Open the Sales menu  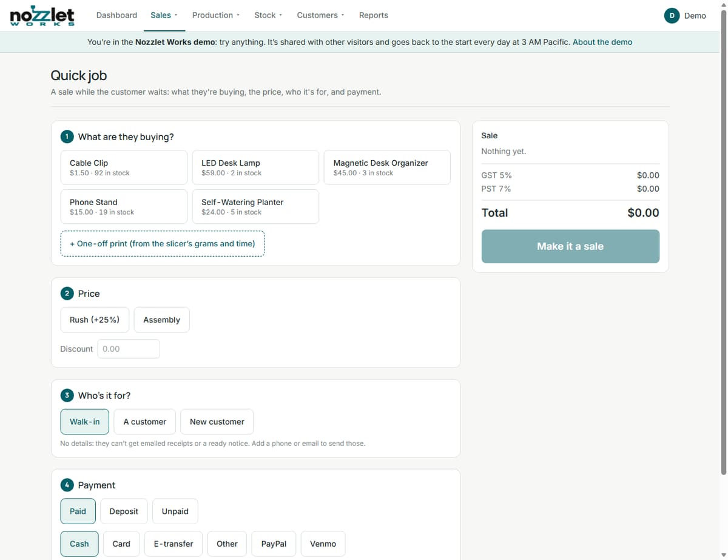point(164,15)
